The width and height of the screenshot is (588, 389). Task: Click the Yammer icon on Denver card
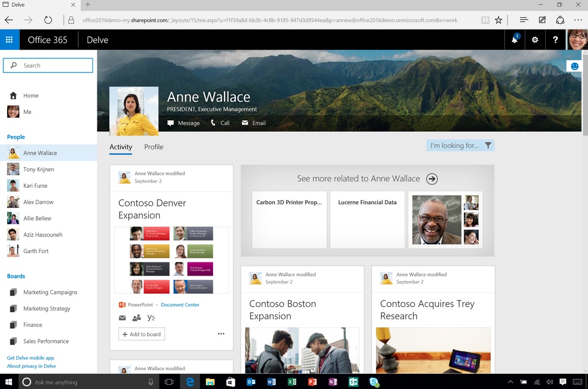pyautogui.click(x=151, y=318)
